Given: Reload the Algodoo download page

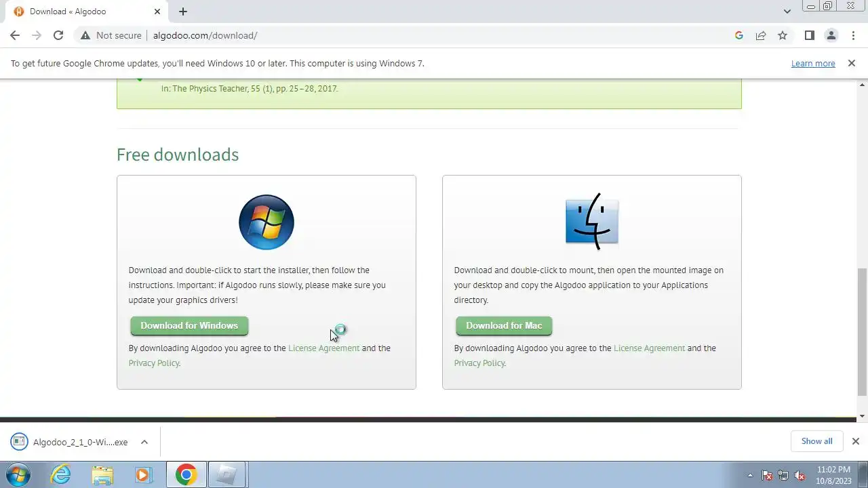Looking at the screenshot, I should click(x=58, y=35).
